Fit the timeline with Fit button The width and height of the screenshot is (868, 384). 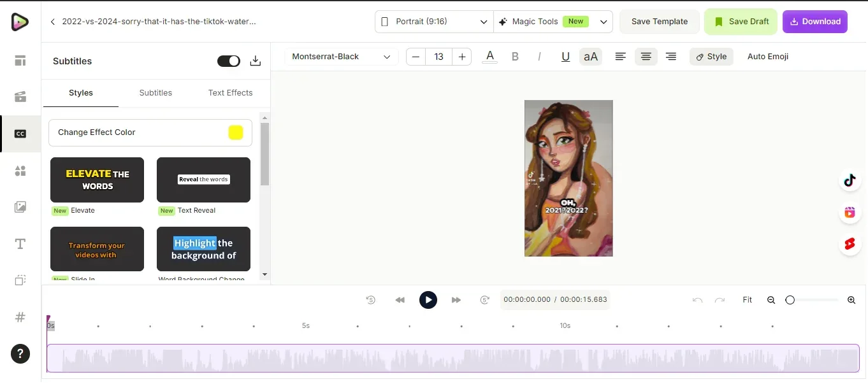click(748, 300)
